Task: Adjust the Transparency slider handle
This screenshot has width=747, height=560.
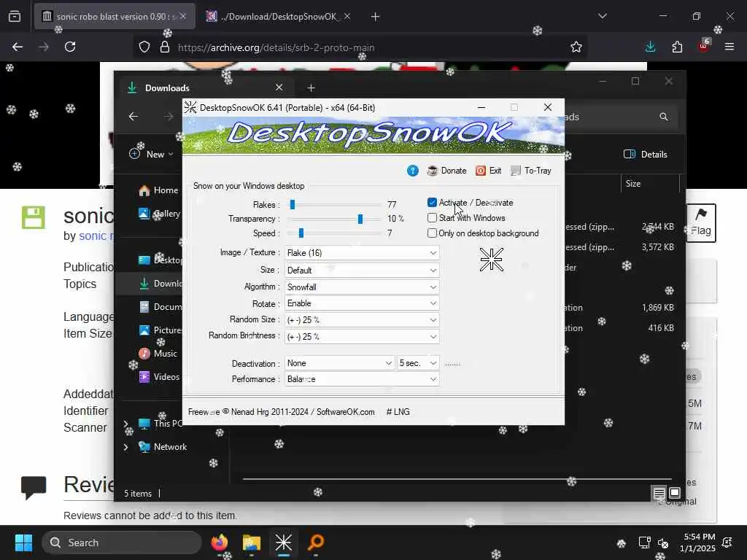Action: [x=360, y=219]
